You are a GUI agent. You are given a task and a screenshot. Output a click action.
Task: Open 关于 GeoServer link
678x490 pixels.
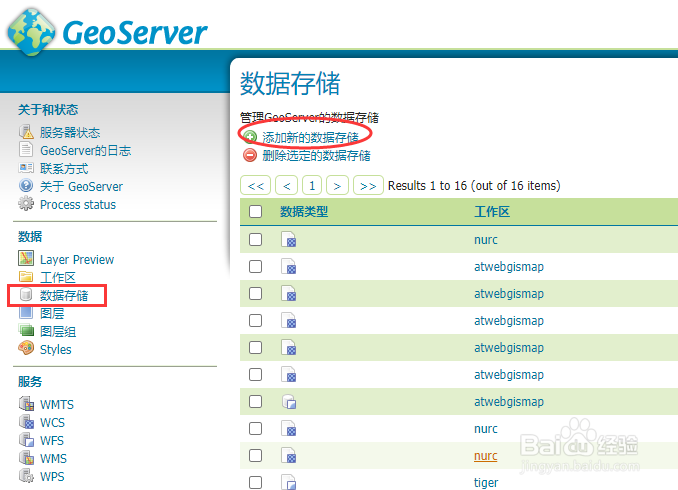tap(81, 186)
